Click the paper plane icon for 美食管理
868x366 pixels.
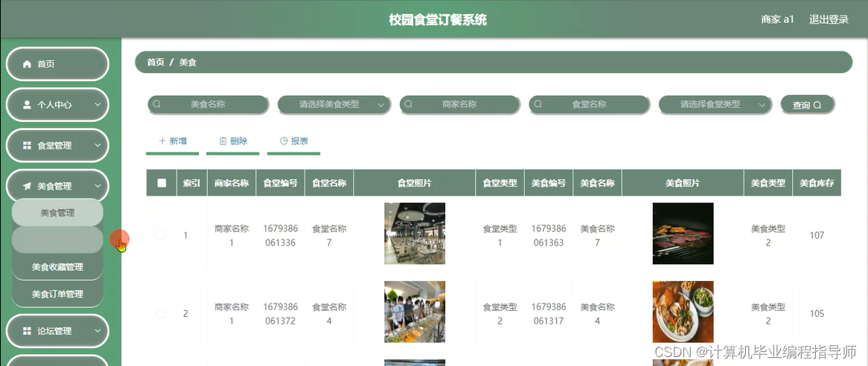[x=27, y=186]
